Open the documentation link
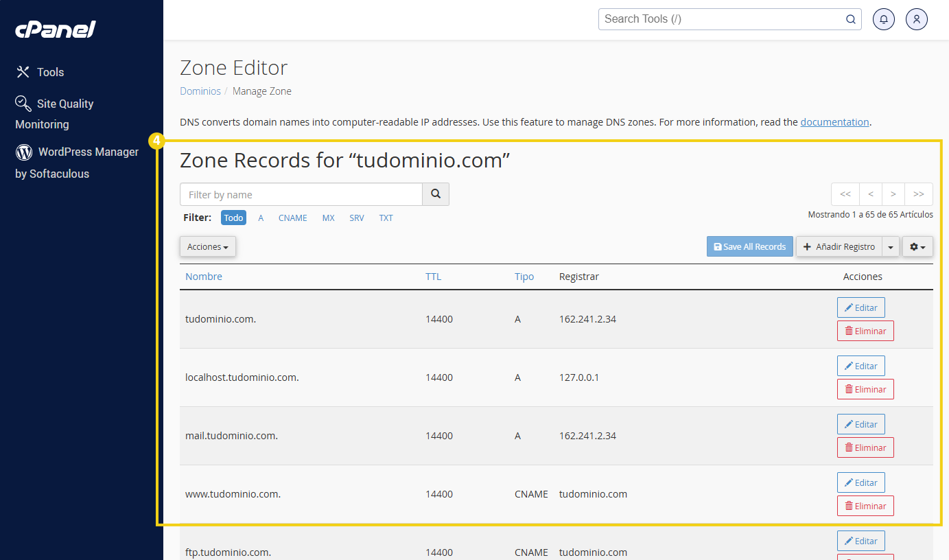Image resolution: width=949 pixels, height=560 pixels. [x=834, y=122]
